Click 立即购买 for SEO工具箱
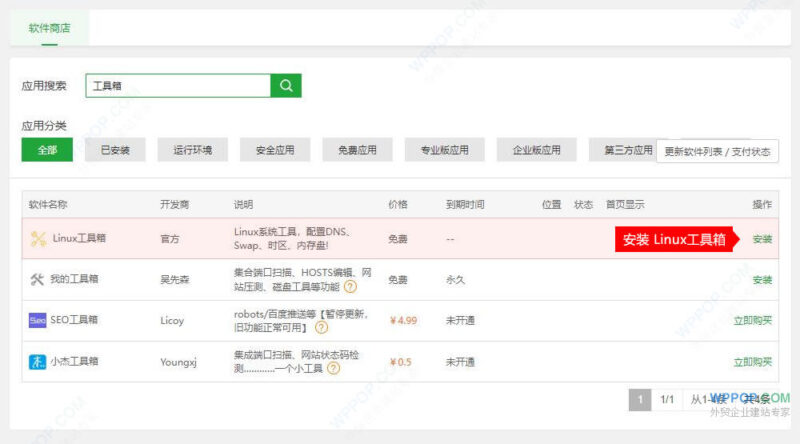 point(753,320)
